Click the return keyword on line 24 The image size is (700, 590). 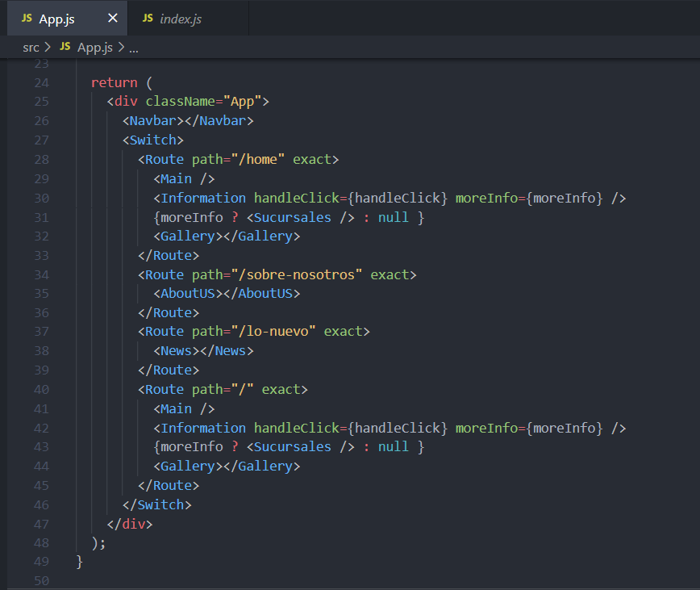(113, 82)
